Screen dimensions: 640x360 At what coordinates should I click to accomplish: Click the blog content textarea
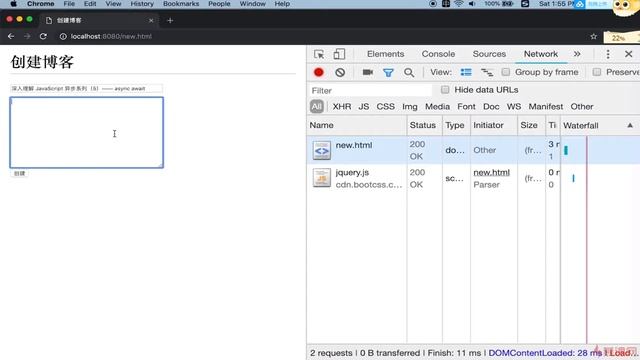pyautogui.click(x=87, y=132)
